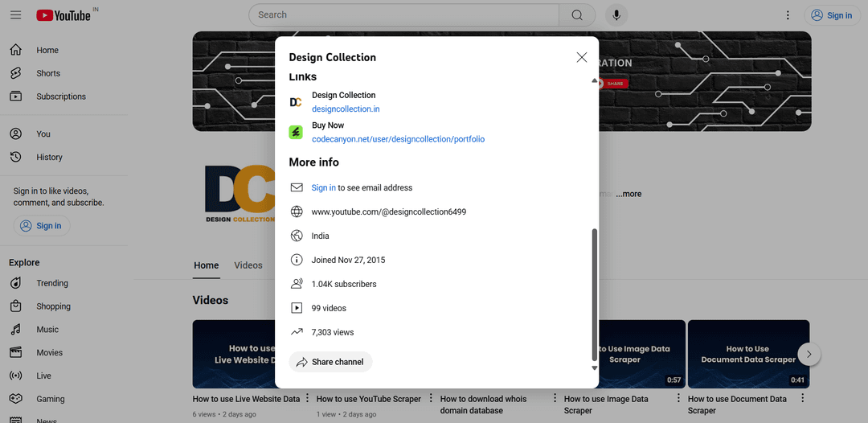The image size is (868, 423).
Task: Click the globe icon beside channel URL
Action: click(x=297, y=211)
